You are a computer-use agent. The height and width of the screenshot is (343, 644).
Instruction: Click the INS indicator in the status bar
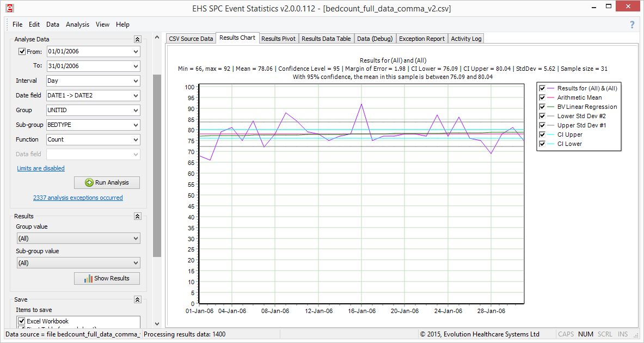622,334
